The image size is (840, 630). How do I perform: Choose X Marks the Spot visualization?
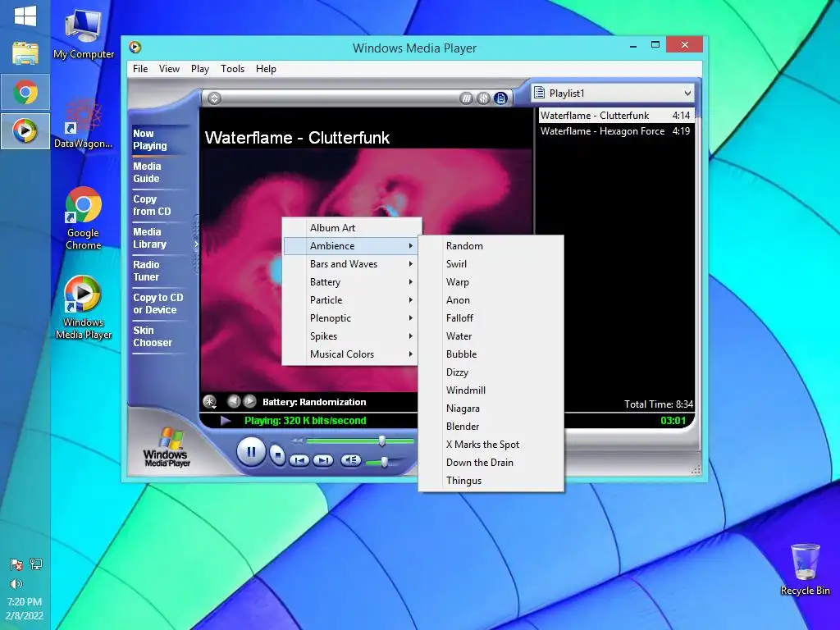[491, 445]
